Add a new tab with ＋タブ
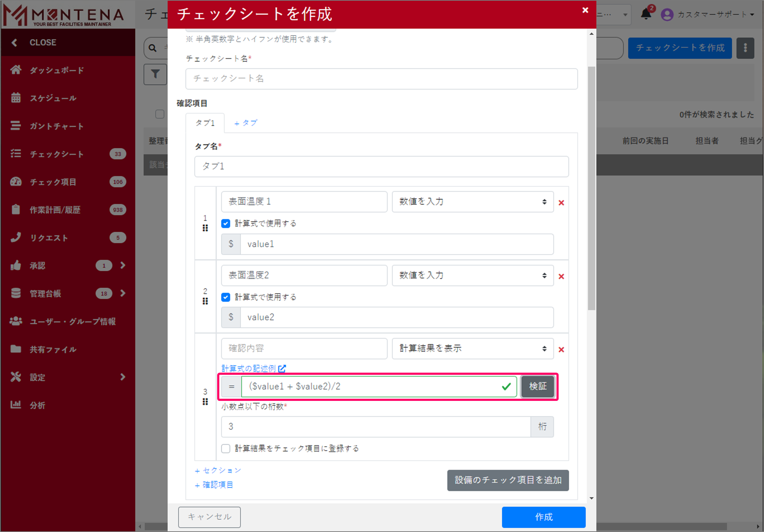This screenshot has height=532, width=764. coord(245,123)
